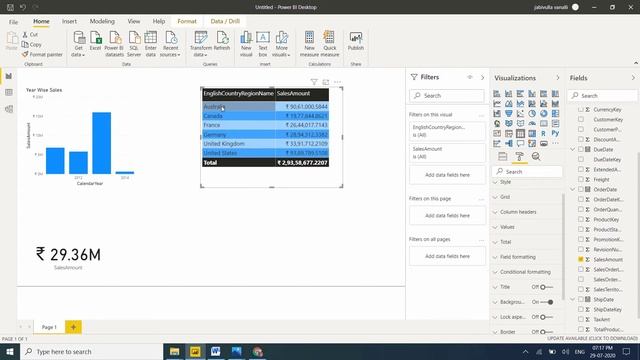Uncheck the SalesAmount field
Screen dimensions: 640x360
click(x=580, y=259)
